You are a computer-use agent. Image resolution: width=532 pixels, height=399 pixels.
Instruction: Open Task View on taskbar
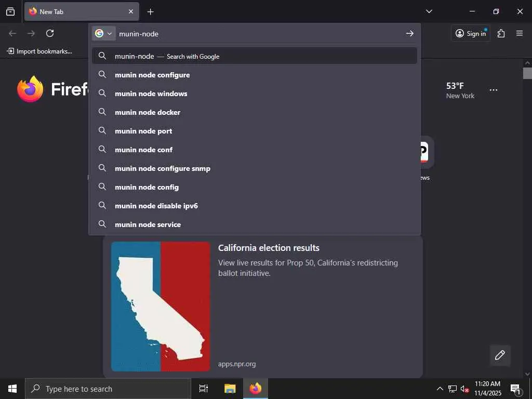pos(204,389)
